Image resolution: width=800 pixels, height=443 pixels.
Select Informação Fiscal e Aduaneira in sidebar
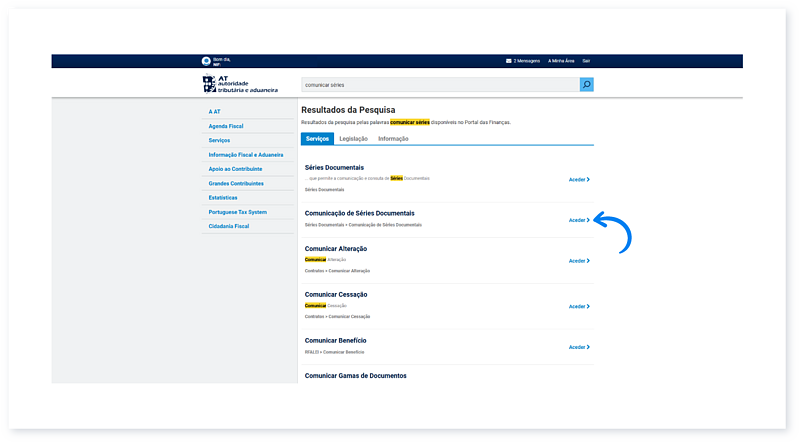(x=246, y=155)
